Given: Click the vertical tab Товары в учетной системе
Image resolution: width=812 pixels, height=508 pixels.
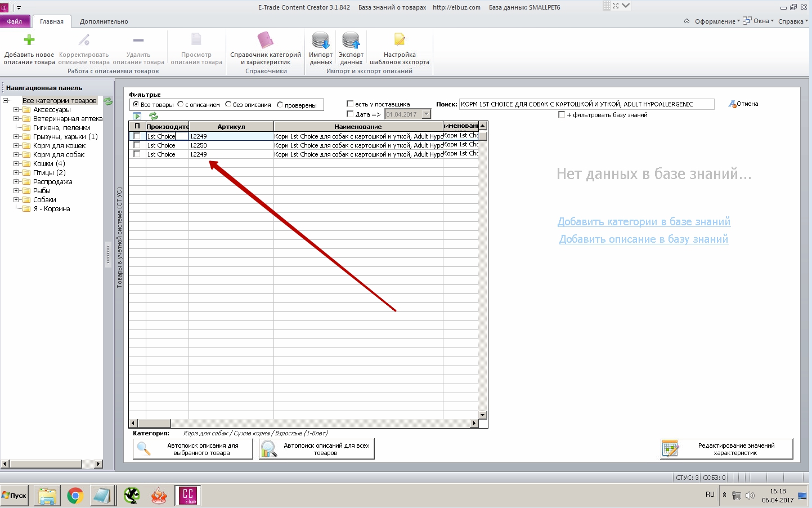Looking at the screenshot, I should (119, 238).
